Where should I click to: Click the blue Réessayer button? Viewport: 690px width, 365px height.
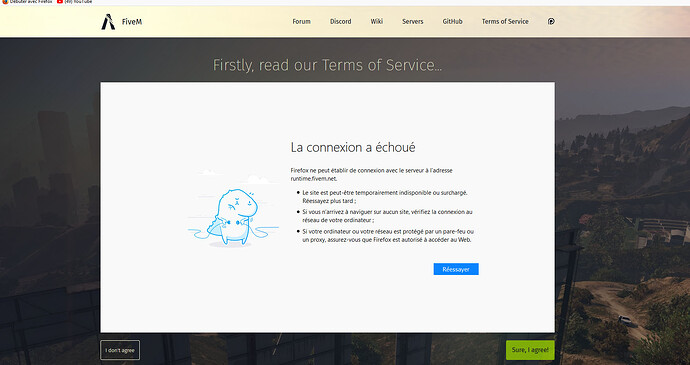point(456,269)
